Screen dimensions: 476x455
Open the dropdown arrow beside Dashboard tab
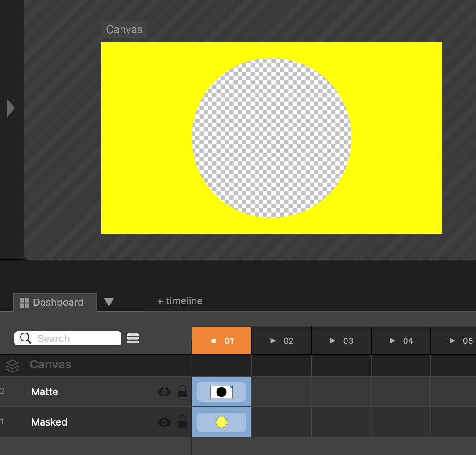click(x=109, y=302)
